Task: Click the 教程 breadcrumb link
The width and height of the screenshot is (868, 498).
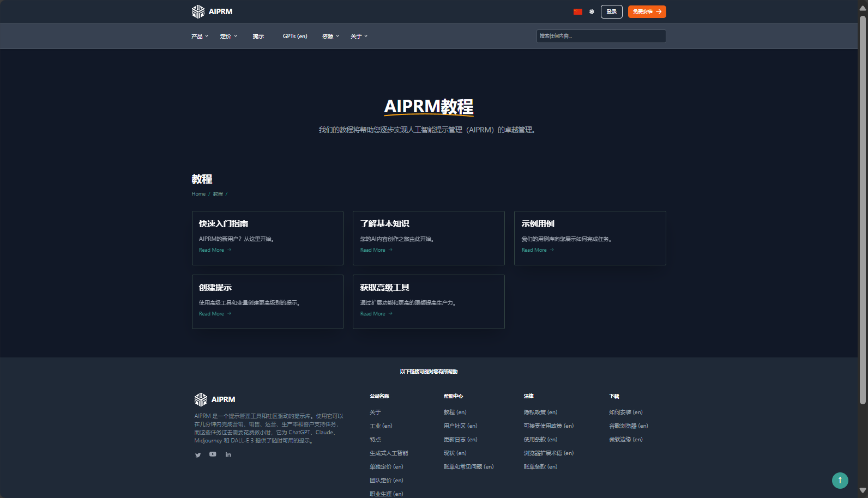Action: click(218, 194)
